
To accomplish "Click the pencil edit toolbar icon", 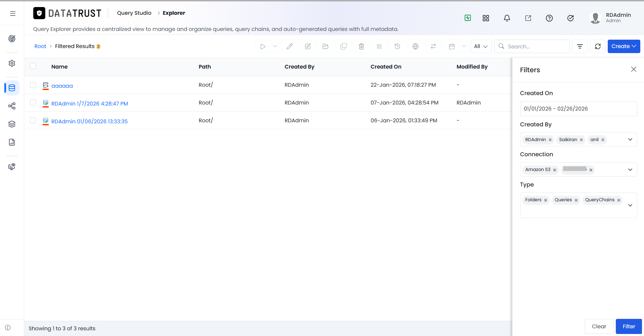I will [289, 46].
